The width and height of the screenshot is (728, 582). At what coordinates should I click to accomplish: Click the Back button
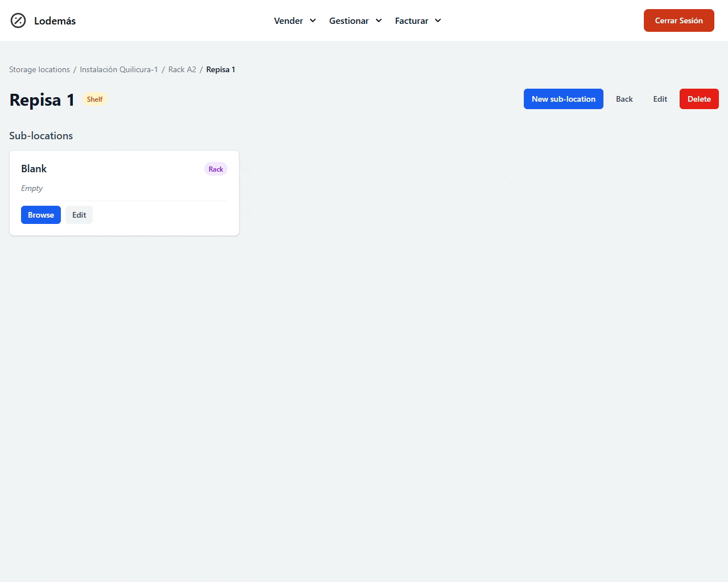624,99
